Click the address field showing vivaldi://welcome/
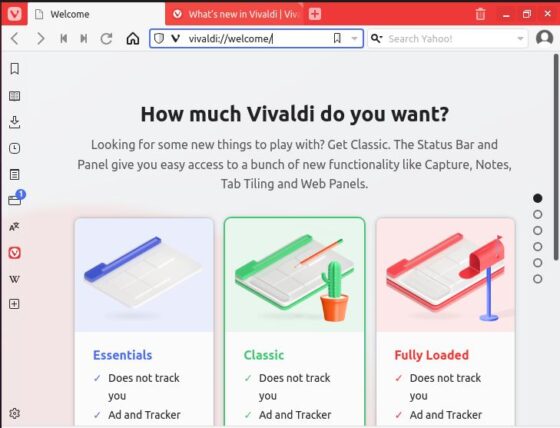The image size is (560, 428). click(256, 38)
